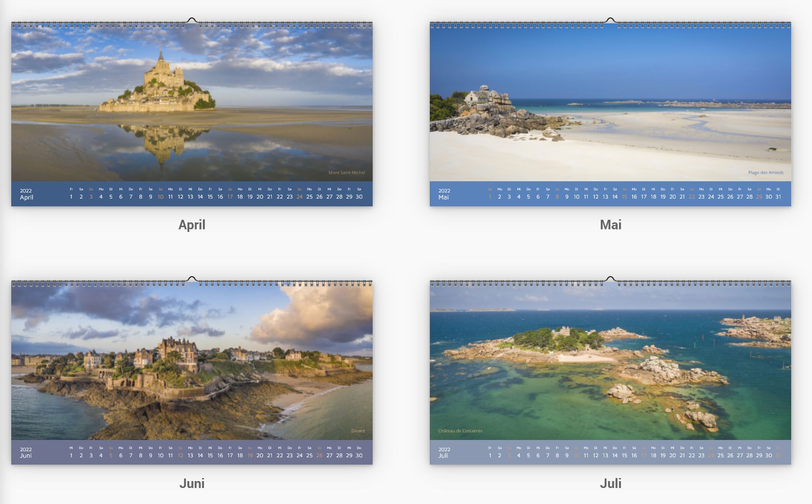Click the bold "Juni" heading below the calendar

(192, 483)
